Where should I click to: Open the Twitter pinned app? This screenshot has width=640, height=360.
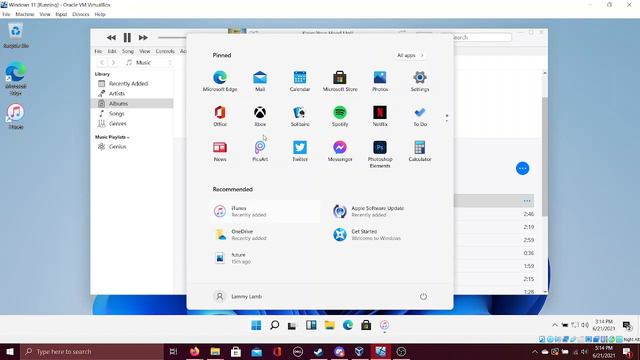300,151
